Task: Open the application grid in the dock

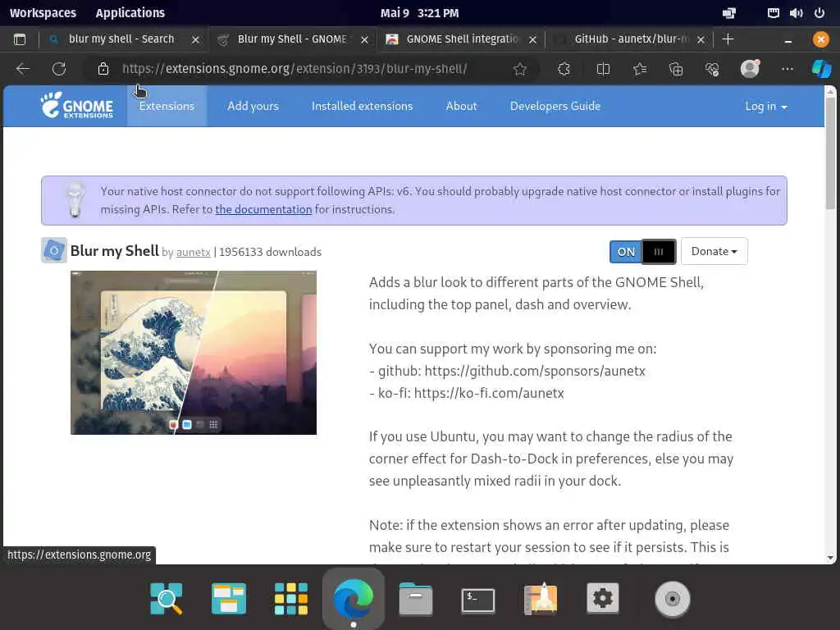Action: 291,598
